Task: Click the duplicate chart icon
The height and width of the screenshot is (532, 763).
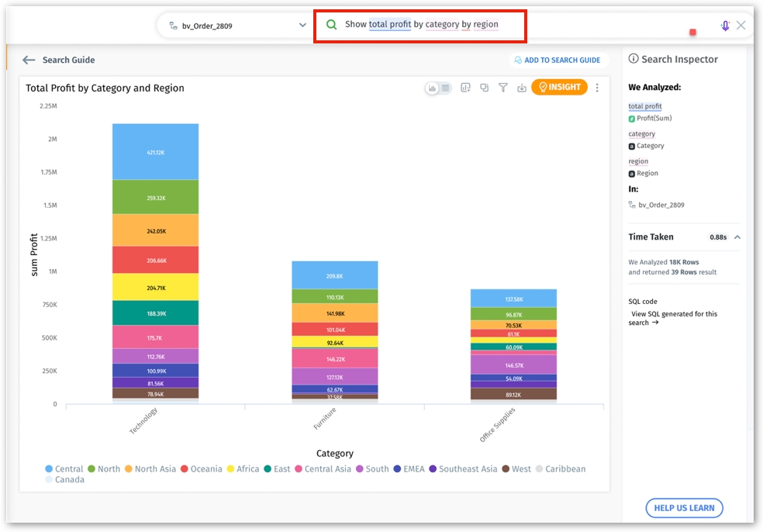Action: 484,88
